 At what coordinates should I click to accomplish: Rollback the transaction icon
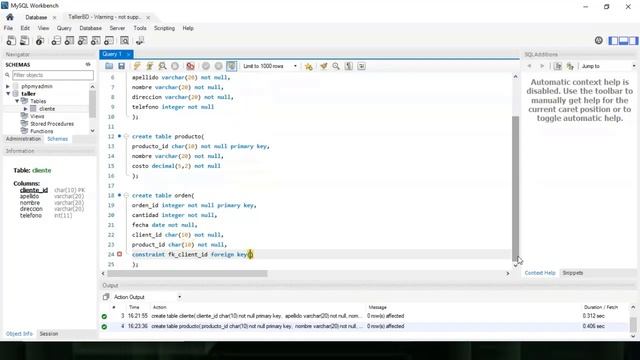[x=219, y=66]
